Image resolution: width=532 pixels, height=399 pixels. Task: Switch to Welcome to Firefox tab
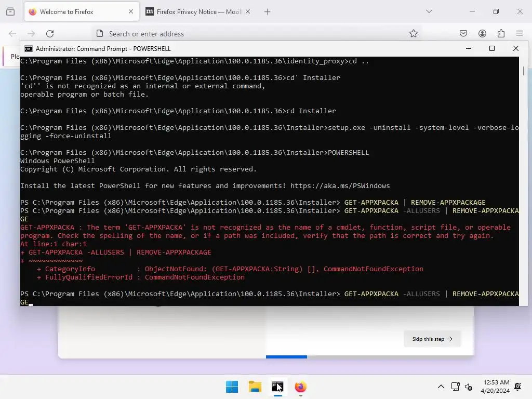click(82, 12)
